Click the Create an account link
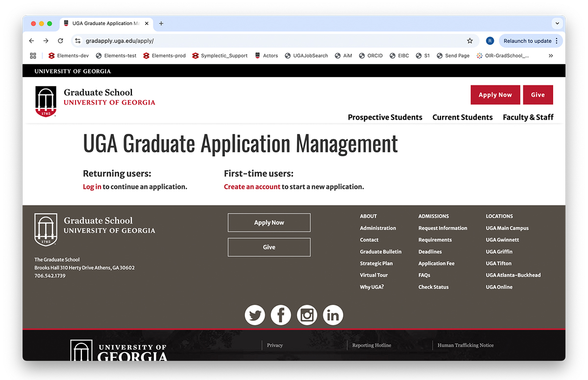Image resolution: width=588 pixels, height=380 pixels. 252,187
